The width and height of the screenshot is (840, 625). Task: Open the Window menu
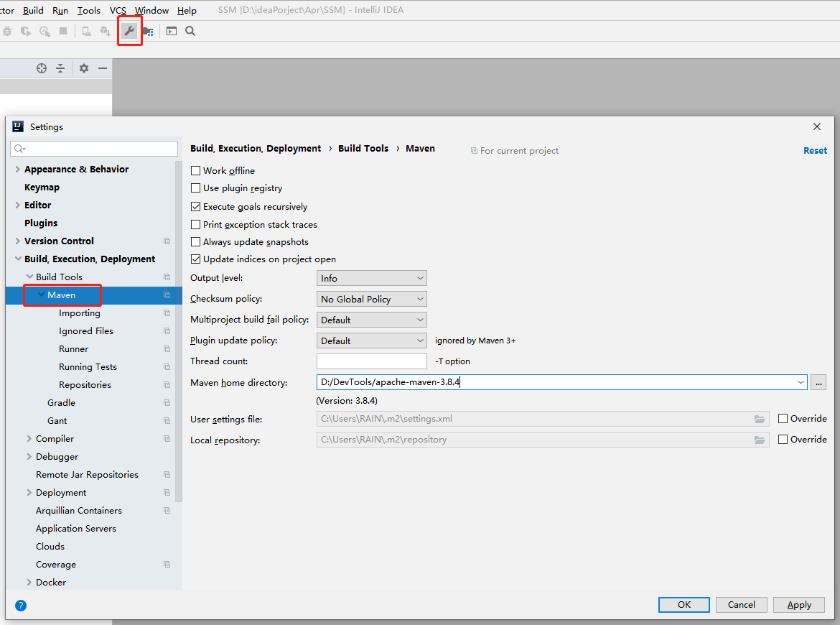(x=151, y=10)
